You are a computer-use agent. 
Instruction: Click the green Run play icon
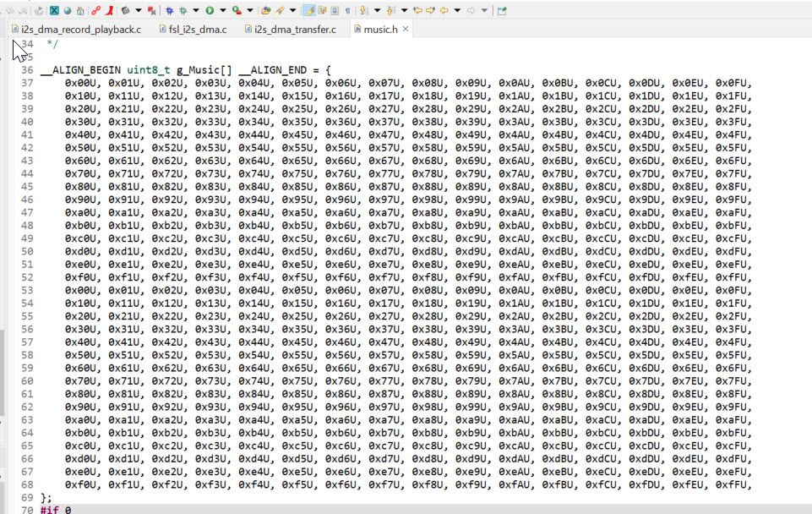(x=210, y=10)
